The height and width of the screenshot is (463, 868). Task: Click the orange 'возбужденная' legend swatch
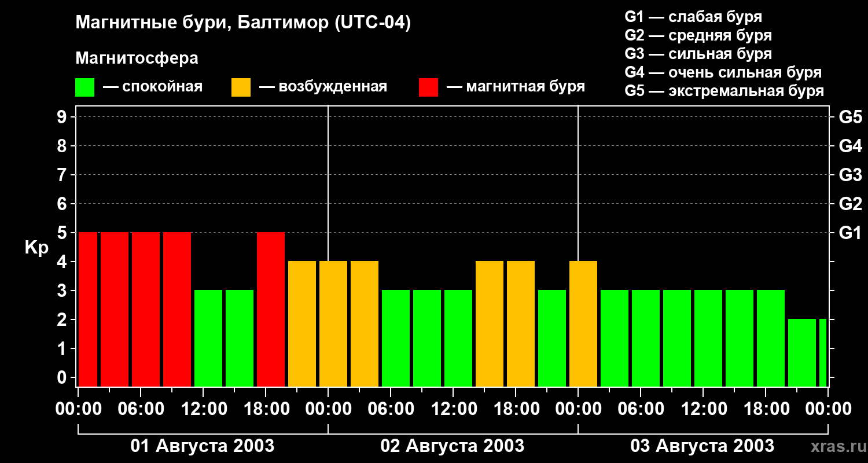(241, 87)
